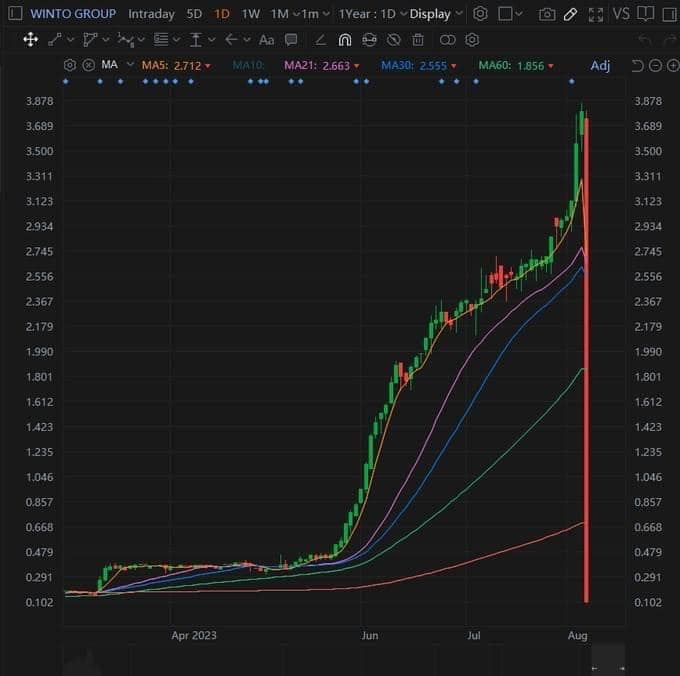Toggle the dimmed MA10 line
Image resolution: width=680 pixels, height=676 pixels.
pyautogui.click(x=248, y=65)
